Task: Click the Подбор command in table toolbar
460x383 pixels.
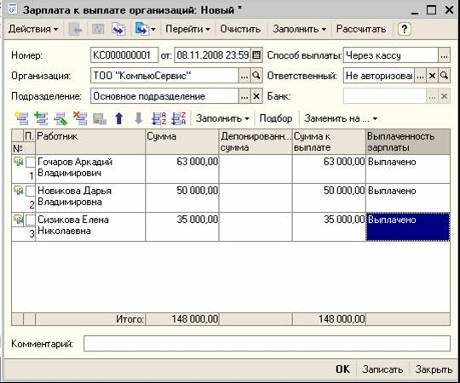Action: [276, 118]
